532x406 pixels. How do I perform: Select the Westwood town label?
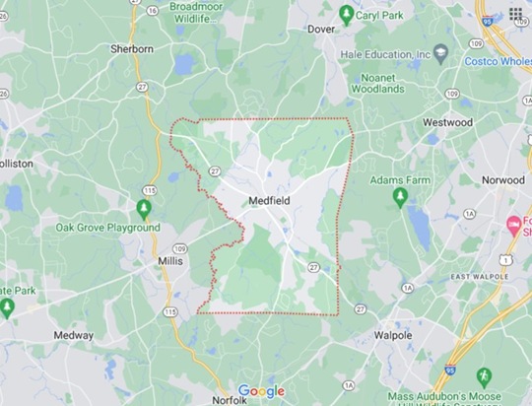click(x=447, y=122)
